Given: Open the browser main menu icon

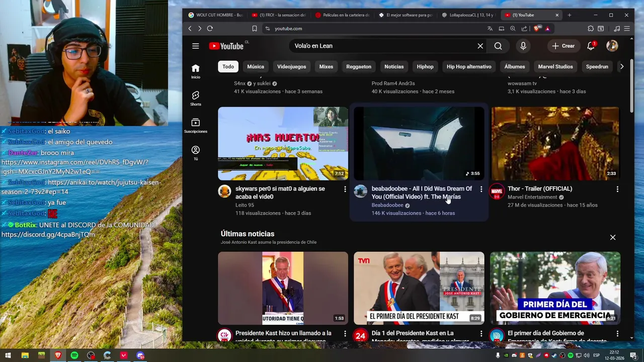Looking at the screenshot, I should [627, 29].
